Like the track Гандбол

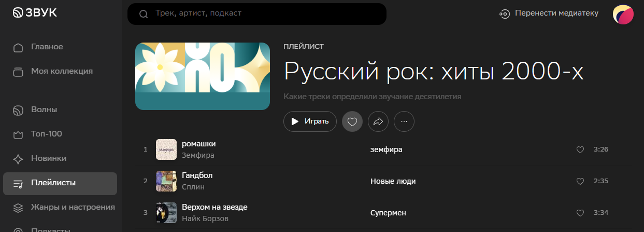(x=580, y=181)
